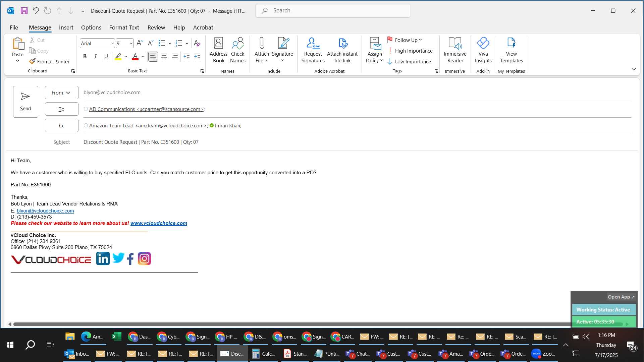Expand the From account dropdown
The height and width of the screenshot is (362, 644).
(61, 93)
